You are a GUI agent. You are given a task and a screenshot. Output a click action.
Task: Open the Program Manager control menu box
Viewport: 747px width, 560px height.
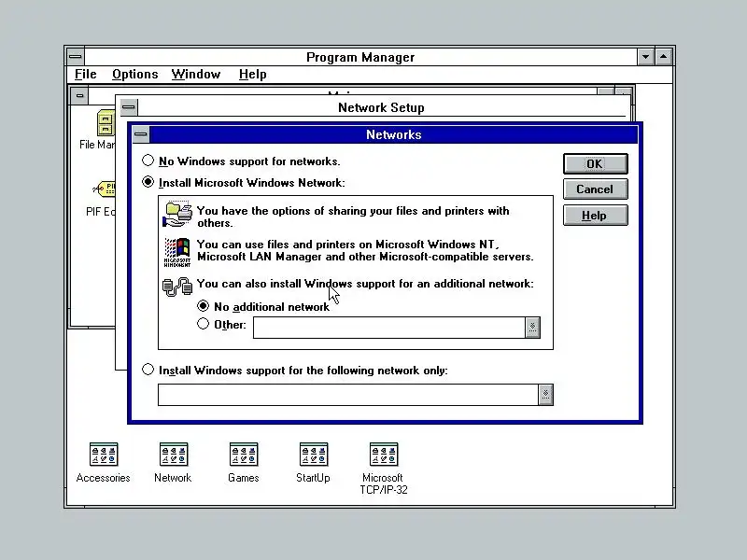tap(76, 57)
